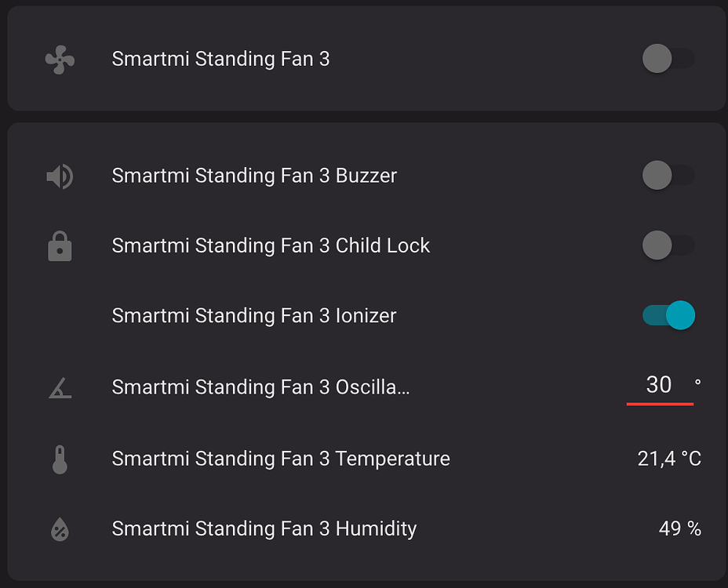Open the Ionizer entity row

tap(253, 315)
